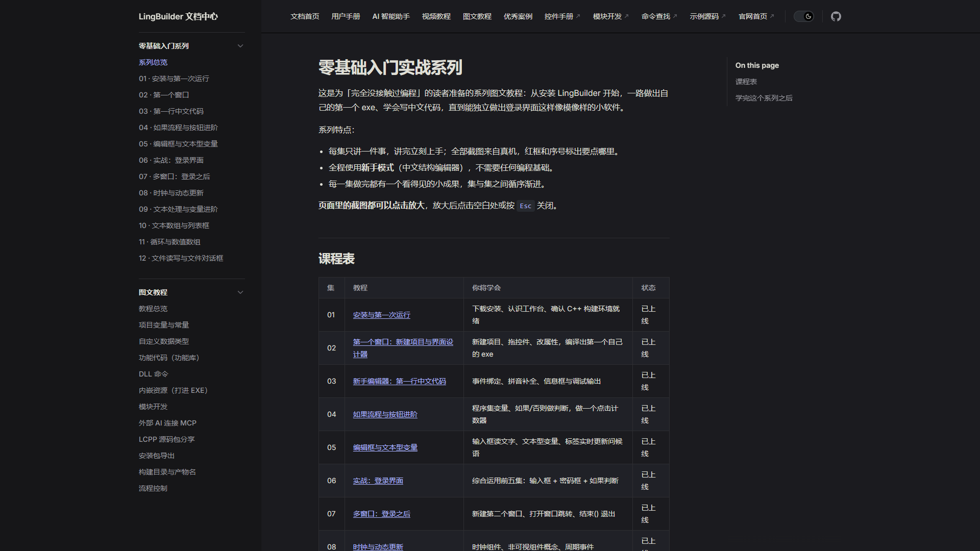Open the 视频教程 nav item

pyautogui.click(x=436, y=16)
